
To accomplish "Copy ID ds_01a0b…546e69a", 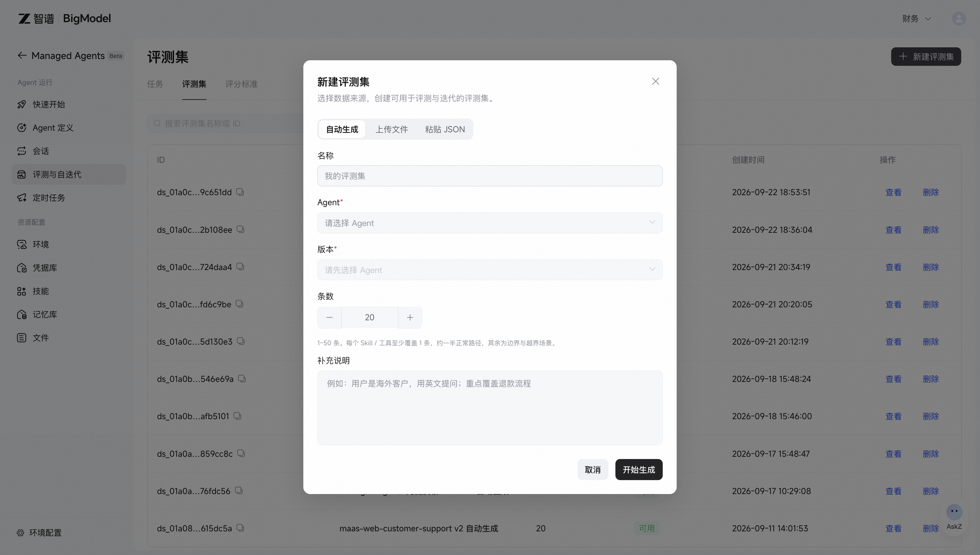I will click(242, 379).
